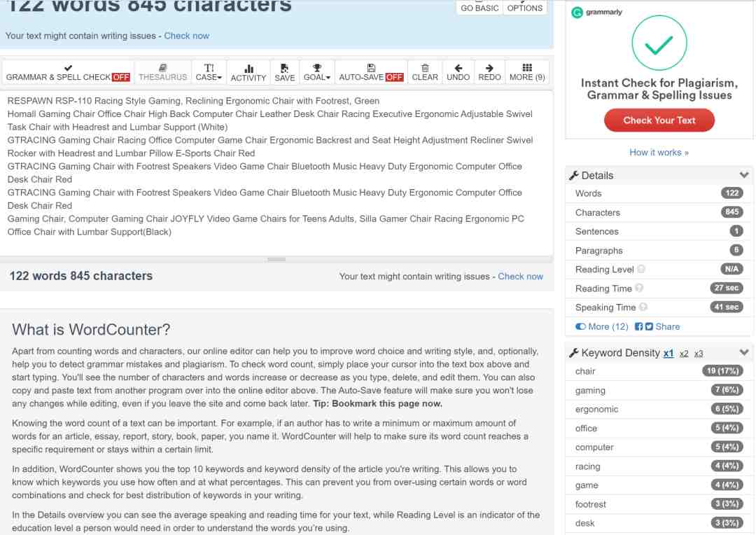Viewport: 756px width, 535px height.
Task: Open the How it works link
Action: click(x=659, y=153)
